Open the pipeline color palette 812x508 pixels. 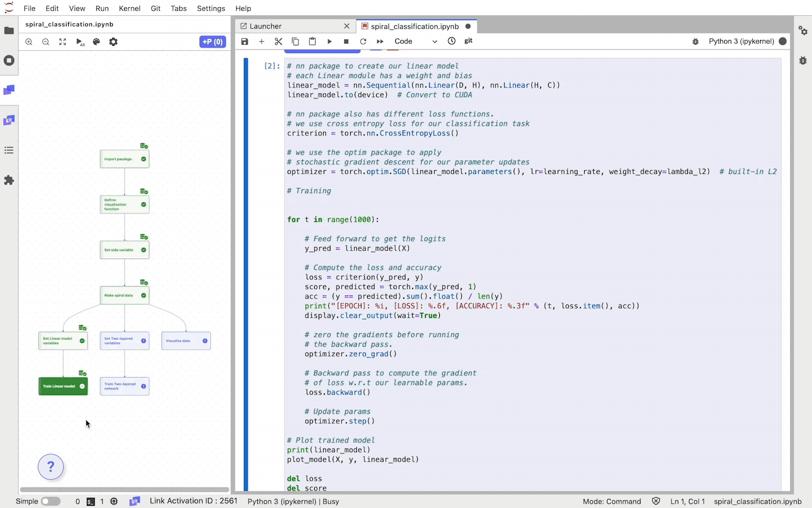pos(96,42)
